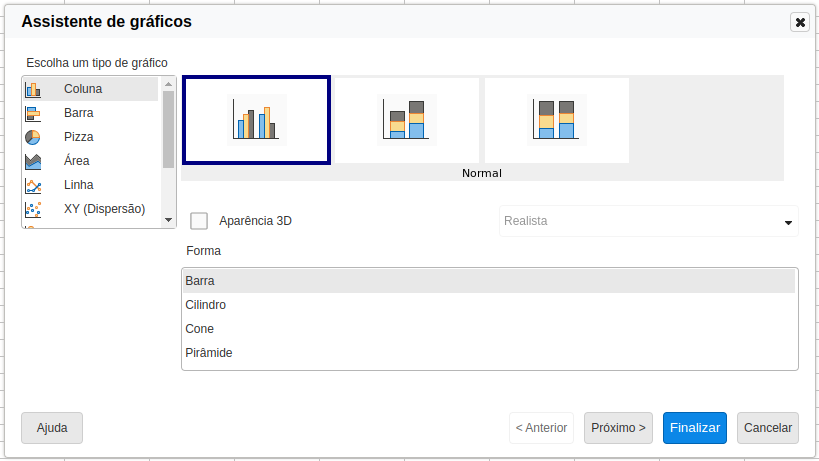819x461 pixels.
Task: Enable the Aparência 3D checkbox
Action: pos(199,221)
